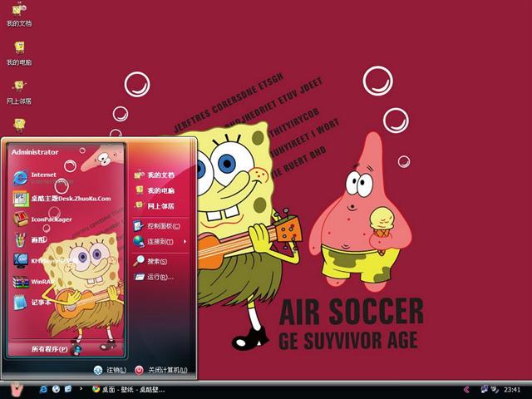532x399 pixels.
Task: Open 记事本 notepad in the Start menu
Action: point(32,303)
